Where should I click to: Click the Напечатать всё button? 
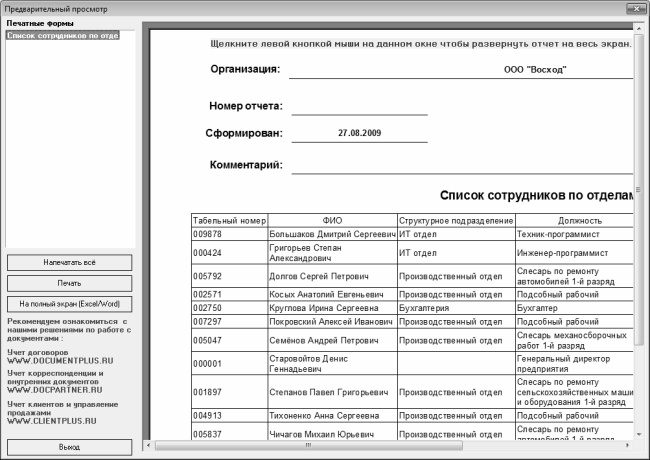pos(69,262)
